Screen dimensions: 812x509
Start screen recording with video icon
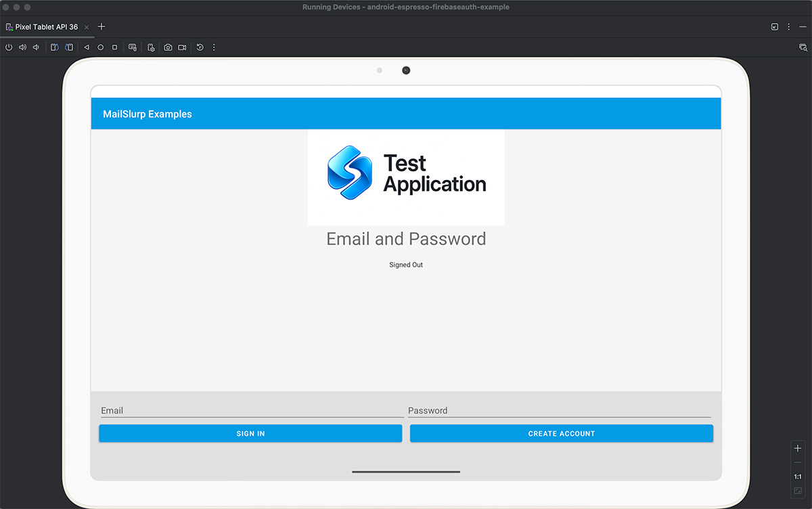pyautogui.click(x=182, y=47)
